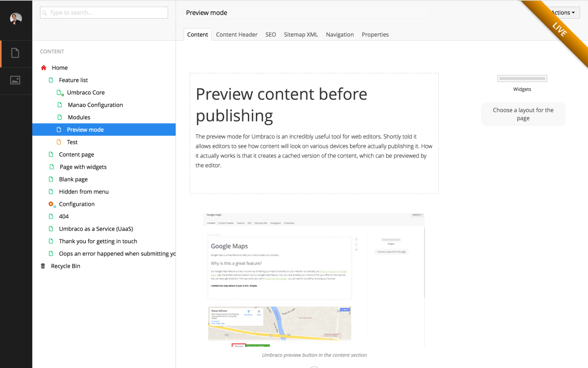Click the Umbraco as a Service icon

[x=51, y=229]
